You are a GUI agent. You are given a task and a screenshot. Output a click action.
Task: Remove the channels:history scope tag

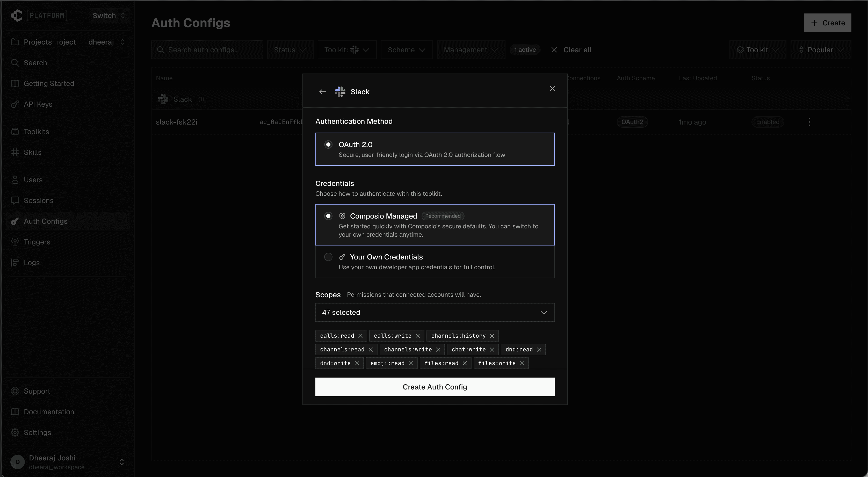tap(492, 336)
